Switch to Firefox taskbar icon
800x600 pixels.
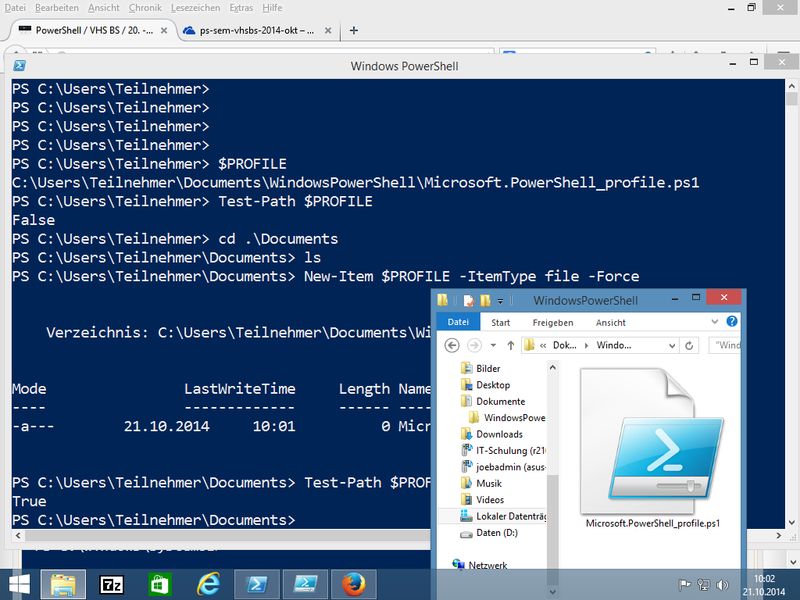(x=354, y=585)
